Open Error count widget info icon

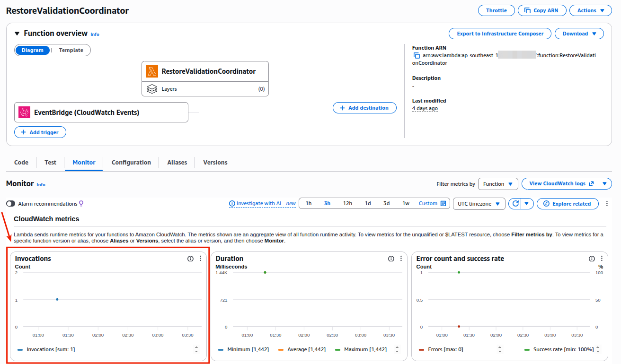tap(592, 259)
